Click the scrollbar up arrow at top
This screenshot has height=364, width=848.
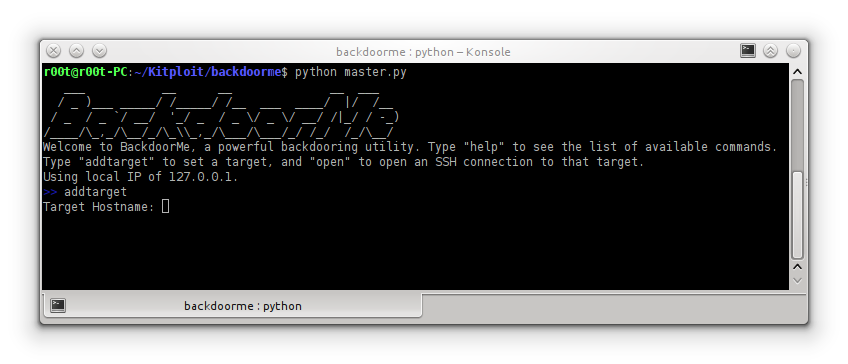coord(797,71)
